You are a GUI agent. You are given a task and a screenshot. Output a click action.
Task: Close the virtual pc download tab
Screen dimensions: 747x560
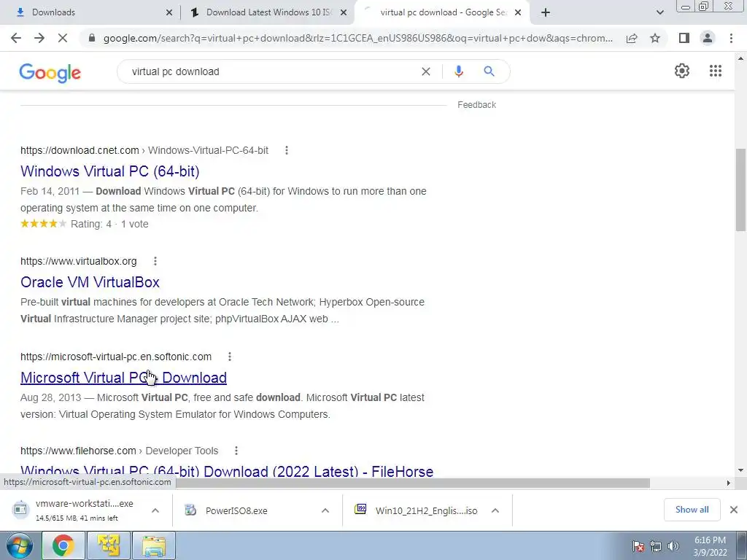tap(518, 12)
